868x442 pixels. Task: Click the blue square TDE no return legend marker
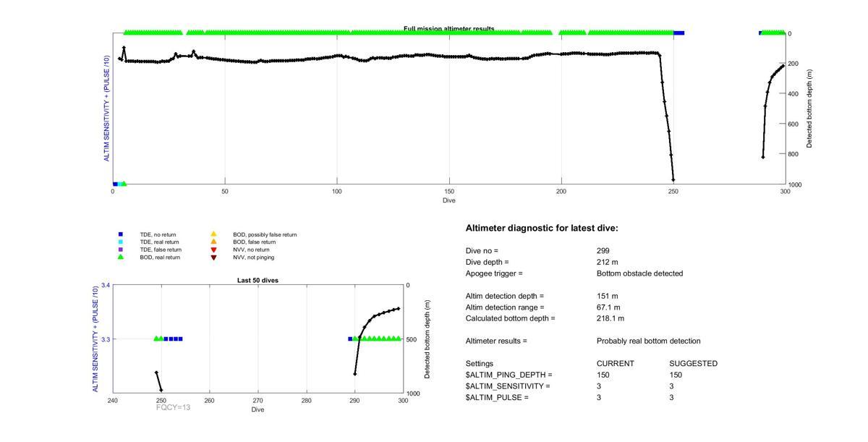pos(121,234)
